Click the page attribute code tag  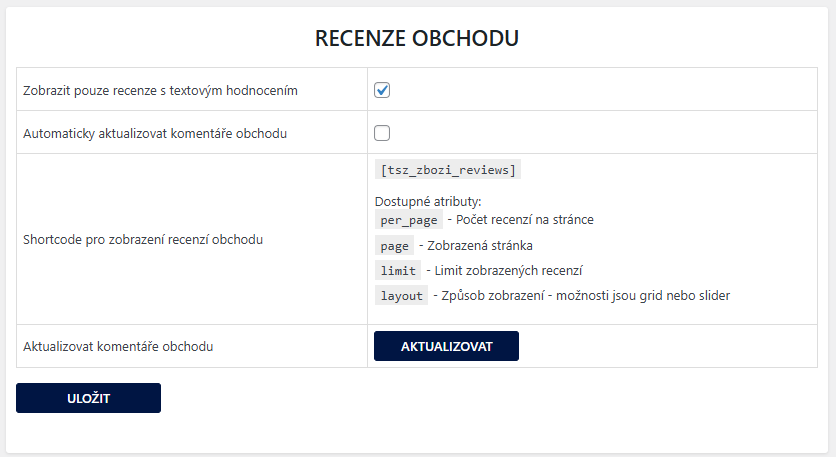[x=395, y=246]
